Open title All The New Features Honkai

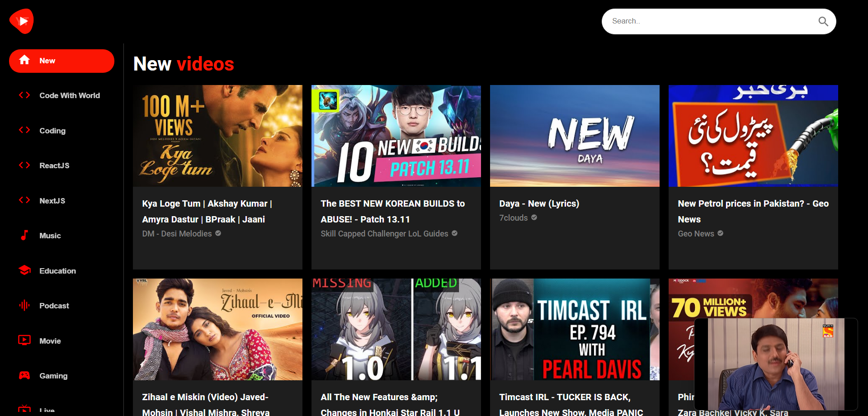(390, 405)
